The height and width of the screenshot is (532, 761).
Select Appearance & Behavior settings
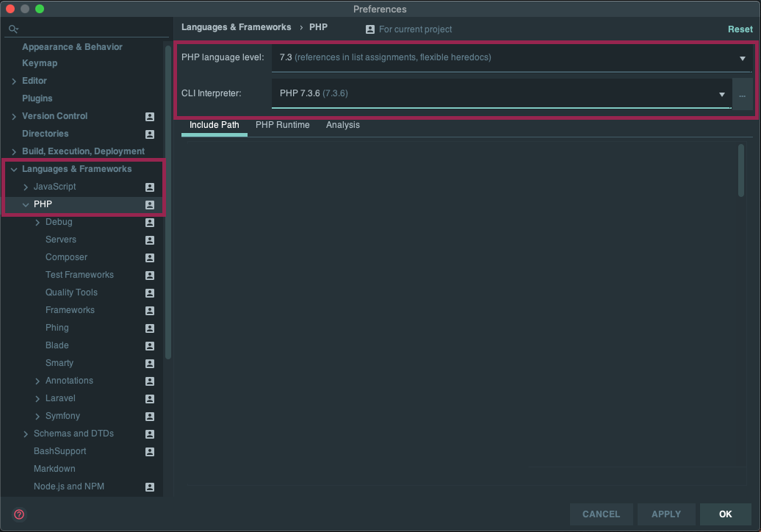coord(72,47)
